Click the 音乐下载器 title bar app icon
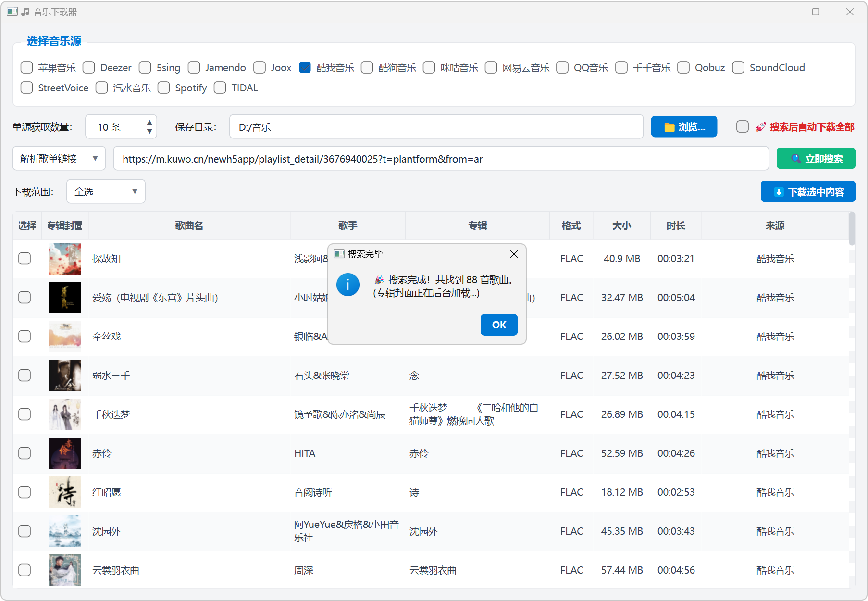The width and height of the screenshot is (868, 601). [12, 12]
